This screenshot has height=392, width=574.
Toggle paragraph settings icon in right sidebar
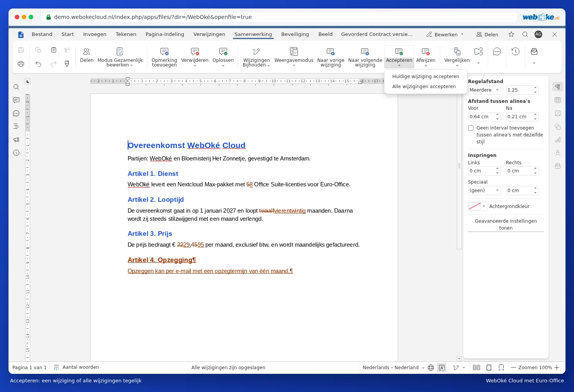point(558,87)
